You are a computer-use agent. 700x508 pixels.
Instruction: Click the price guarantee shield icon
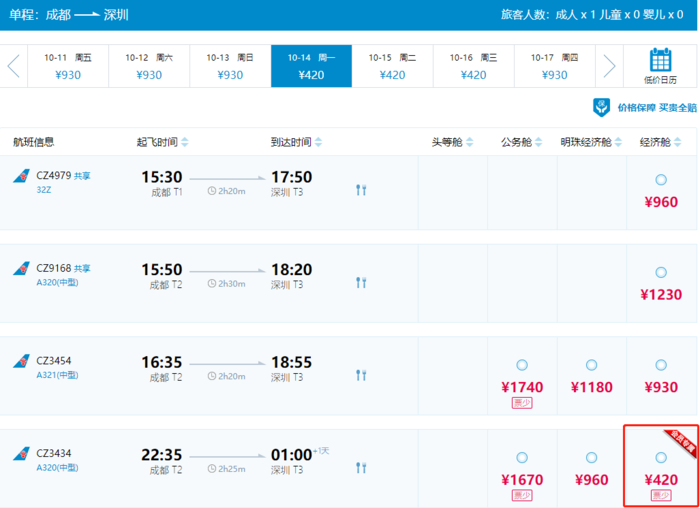tap(601, 107)
